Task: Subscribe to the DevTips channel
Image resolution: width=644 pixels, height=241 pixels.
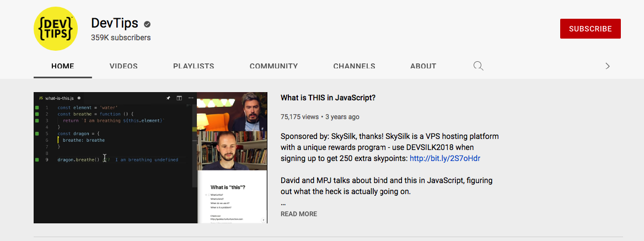Action: pos(590,29)
